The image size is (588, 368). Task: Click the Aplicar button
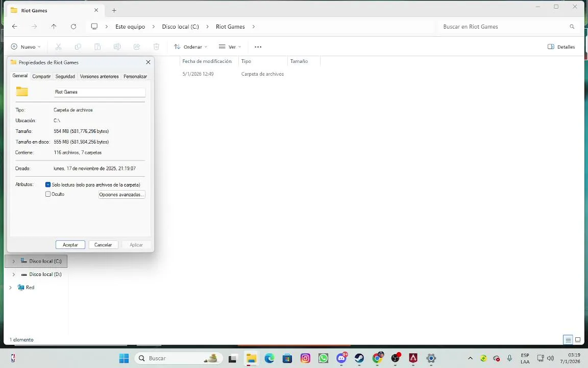(136, 245)
